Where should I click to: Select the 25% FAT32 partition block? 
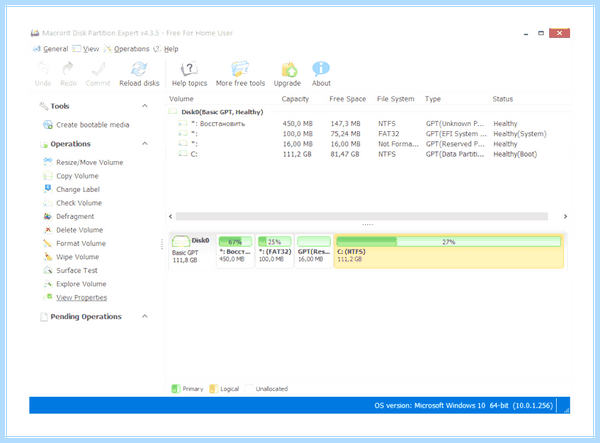(274, 251)
